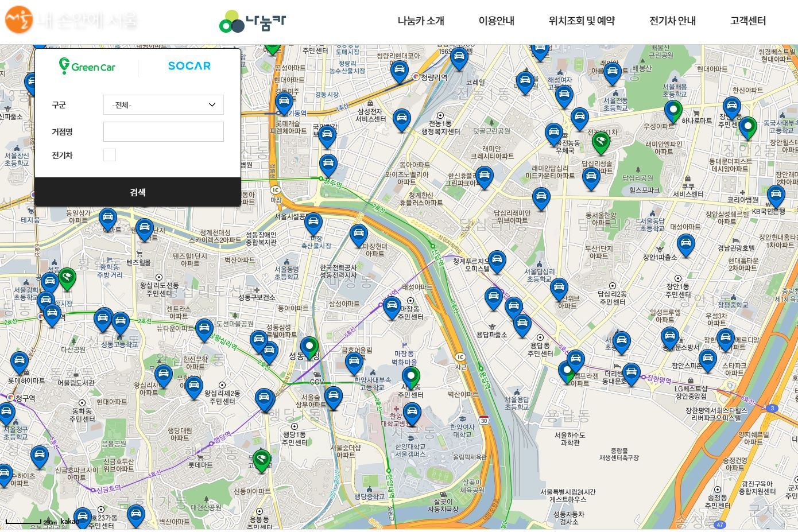Click the car marker near 삼성전자 서비스센터
Image resolution: width=798 pixels, height=532 pixels.
click(x=402, y=119)
